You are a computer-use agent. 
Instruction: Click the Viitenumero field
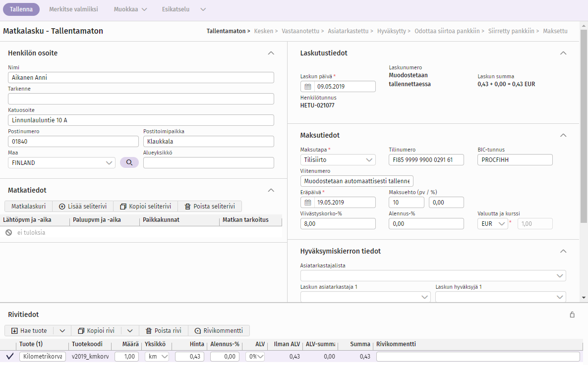[x=356, y=181]
